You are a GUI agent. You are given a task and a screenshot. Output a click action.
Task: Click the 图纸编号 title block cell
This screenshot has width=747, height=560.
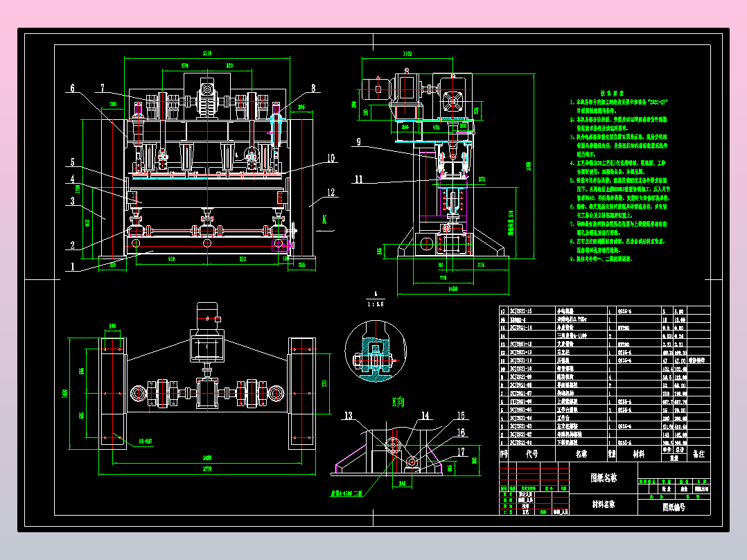click(x=674, y=507)
